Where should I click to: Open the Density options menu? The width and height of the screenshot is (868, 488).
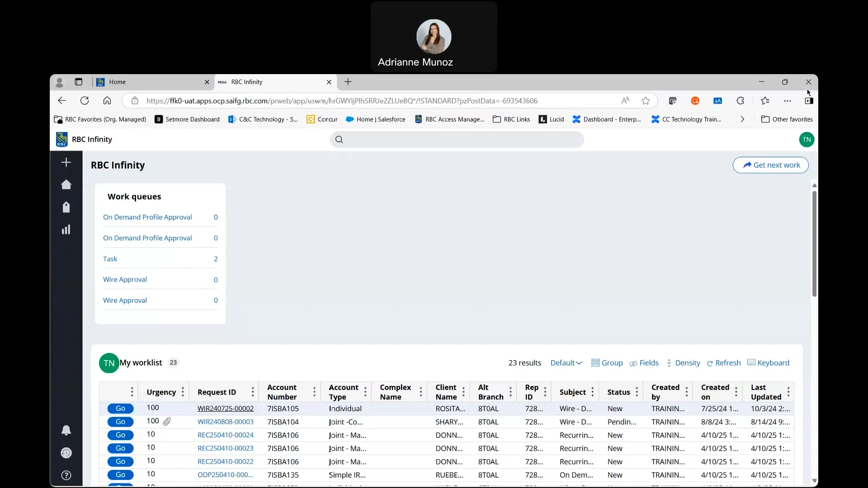683,363
